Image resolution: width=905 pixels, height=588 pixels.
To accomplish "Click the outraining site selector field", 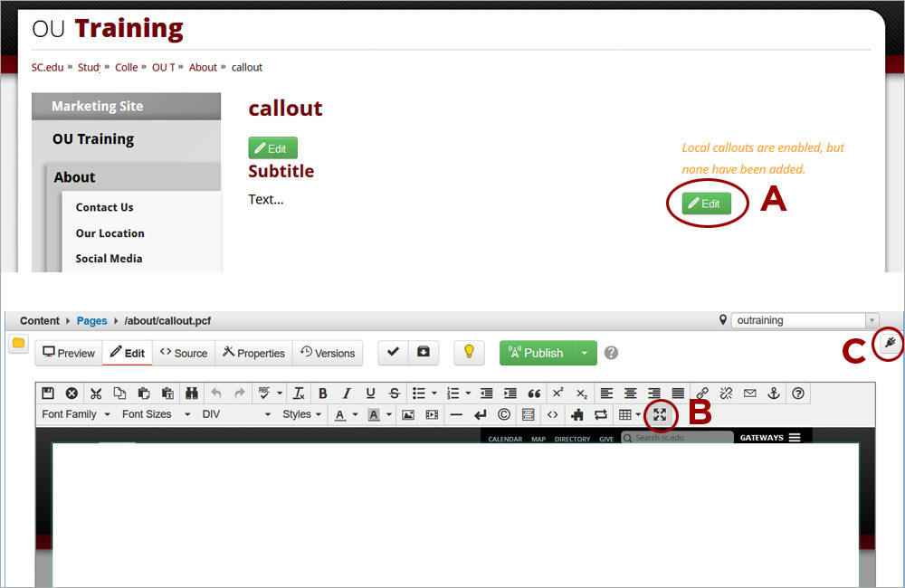I will click(x=800, y=319).
